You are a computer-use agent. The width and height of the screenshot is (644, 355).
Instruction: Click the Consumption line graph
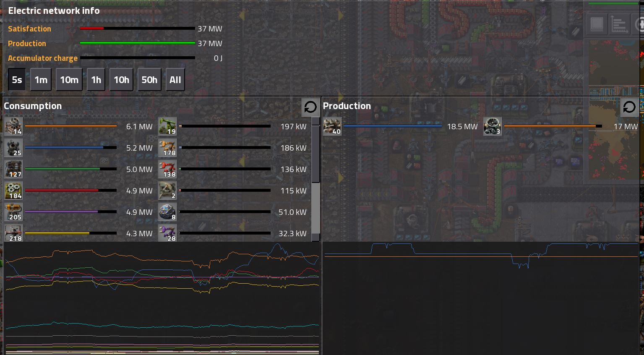[x=162, y=298]
